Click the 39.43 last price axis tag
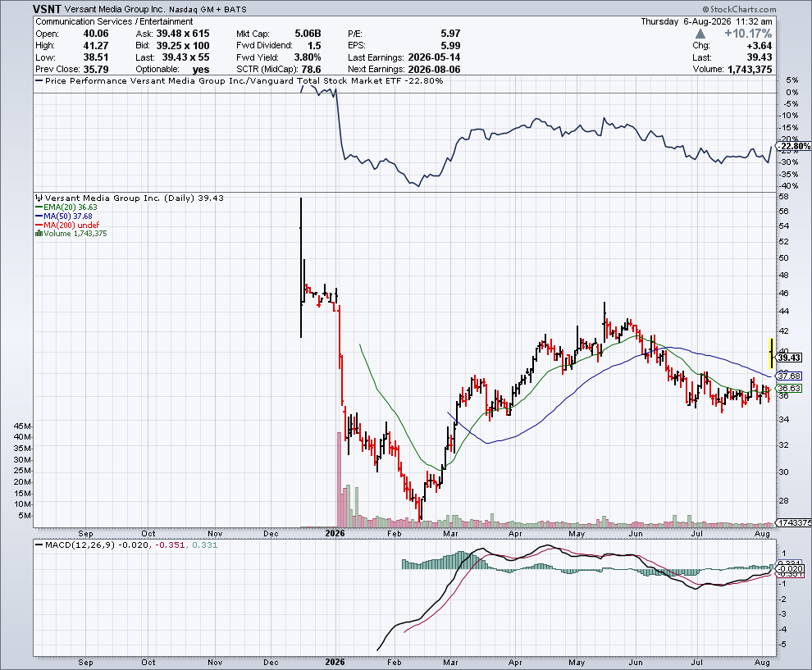Image resolution: width=812 pixels, height=670 pixels. click(789, 358)
